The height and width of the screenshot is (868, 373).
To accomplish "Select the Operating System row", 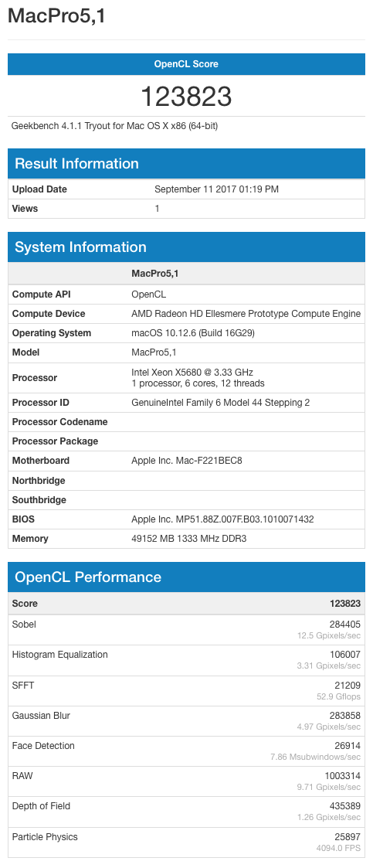I will [187, 333].
